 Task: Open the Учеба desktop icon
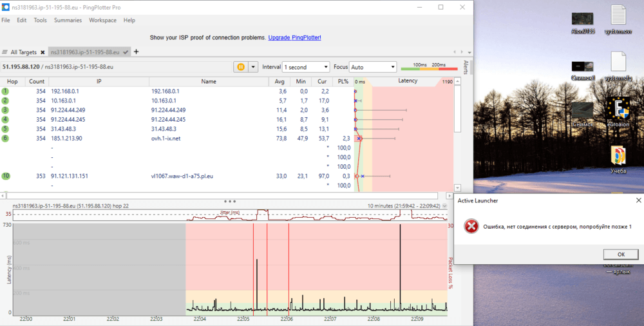(618, 159)
